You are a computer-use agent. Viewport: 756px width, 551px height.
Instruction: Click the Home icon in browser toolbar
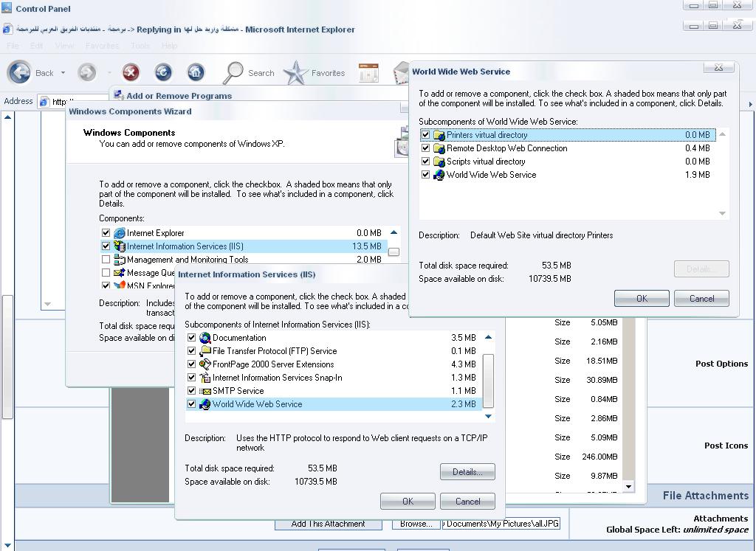(195, 73)
